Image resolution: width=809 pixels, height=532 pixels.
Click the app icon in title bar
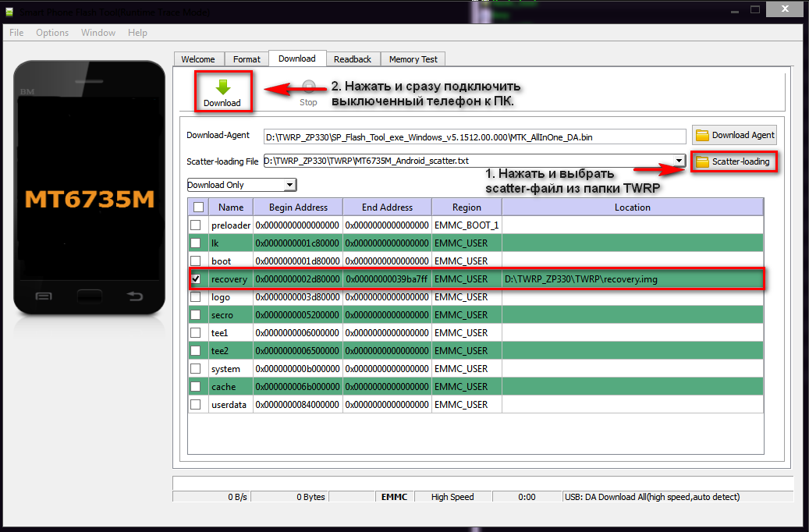pyautogui.click(x=9, y=12)
